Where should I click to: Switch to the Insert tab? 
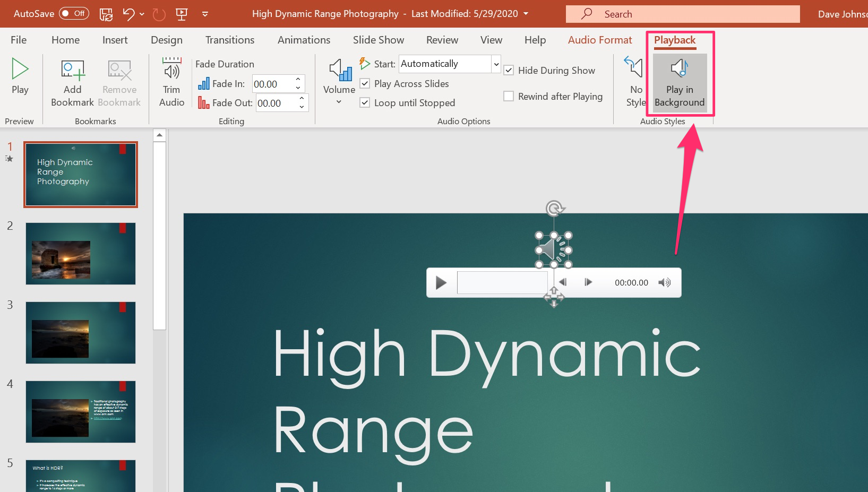(115, 40)
